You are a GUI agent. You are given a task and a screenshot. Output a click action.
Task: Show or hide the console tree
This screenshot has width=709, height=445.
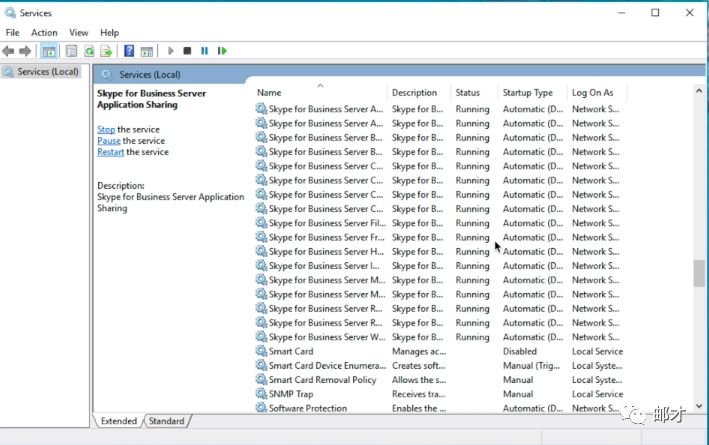pos(49,51)
